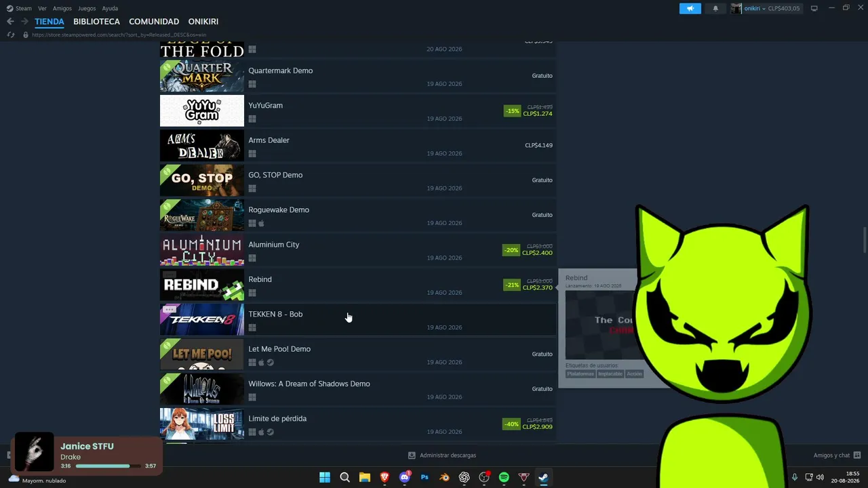Image resolution: width=868 pixels, height=488 pixels.
Task: Open File Explorer from the taskbar
Action: (x=365, y=477)
